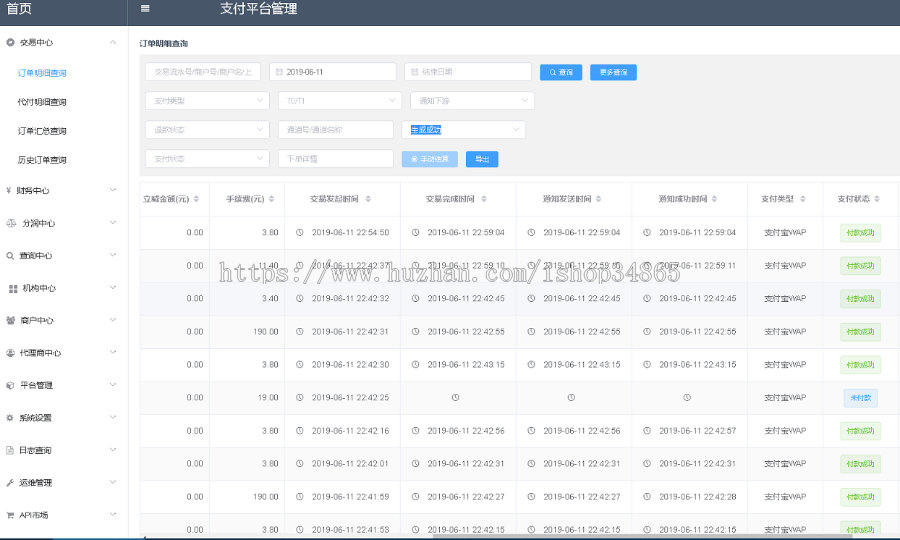900x540 pixels.
Task: Focus the 通道号/通道名称 input field
Action: 336,130
